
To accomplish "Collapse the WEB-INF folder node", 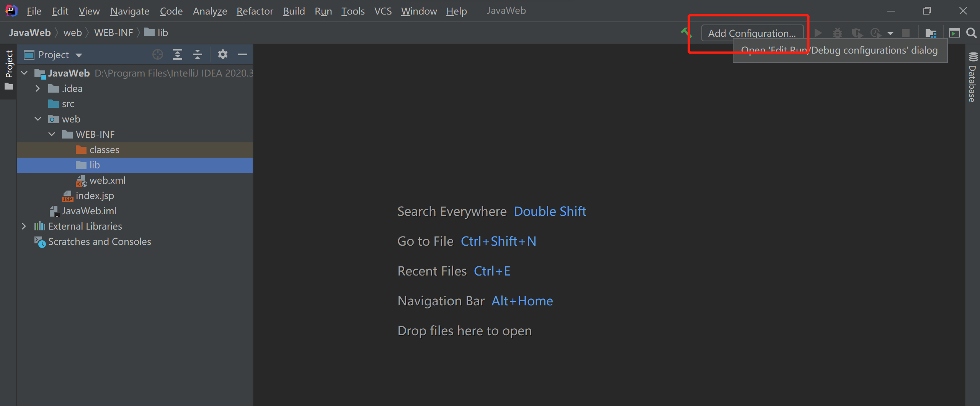I will [x=52, y=134].
